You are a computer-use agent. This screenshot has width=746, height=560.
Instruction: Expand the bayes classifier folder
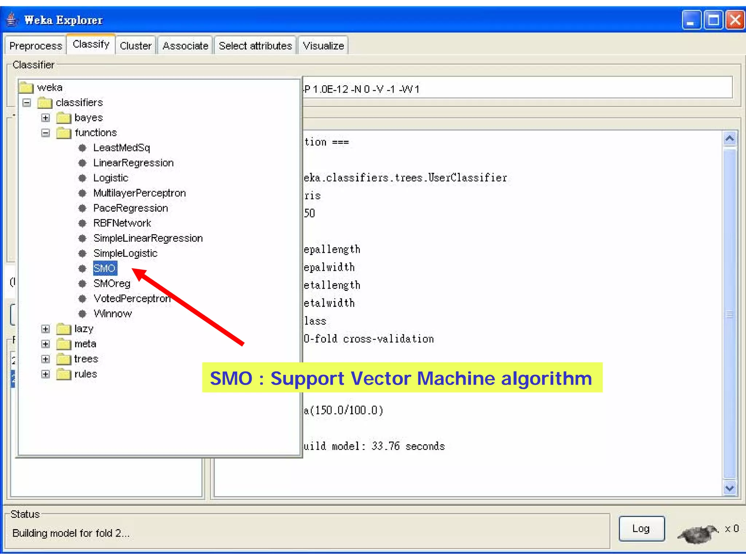[x=45, y=118]
